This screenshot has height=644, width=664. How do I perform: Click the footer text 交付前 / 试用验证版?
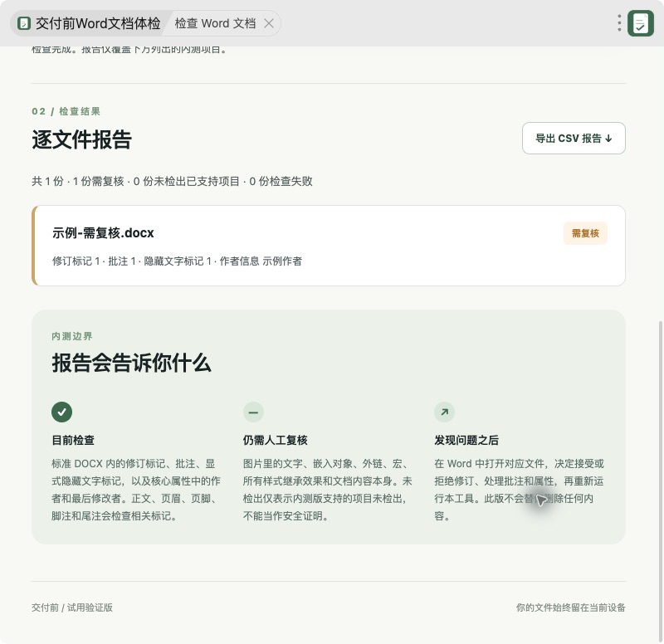pos(72,607)
